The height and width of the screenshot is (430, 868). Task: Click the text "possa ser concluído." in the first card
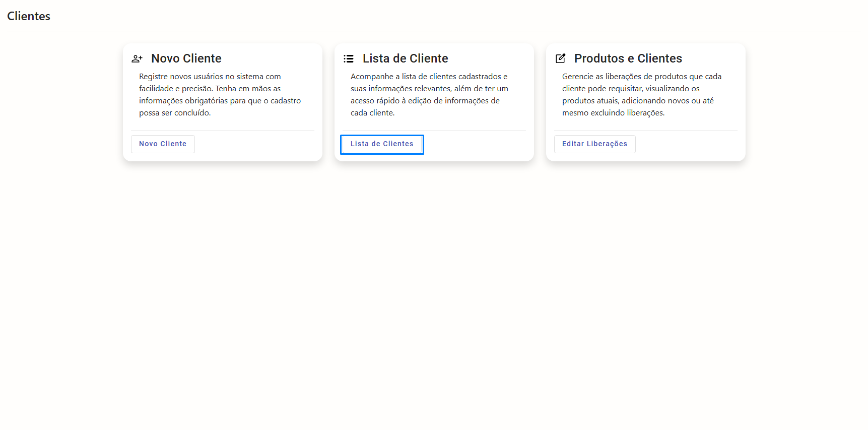175,113
